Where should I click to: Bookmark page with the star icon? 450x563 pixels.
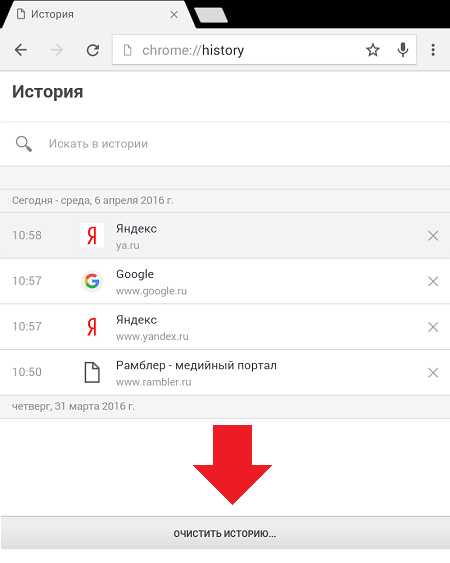pyautogui.click(x=373, y=50)
